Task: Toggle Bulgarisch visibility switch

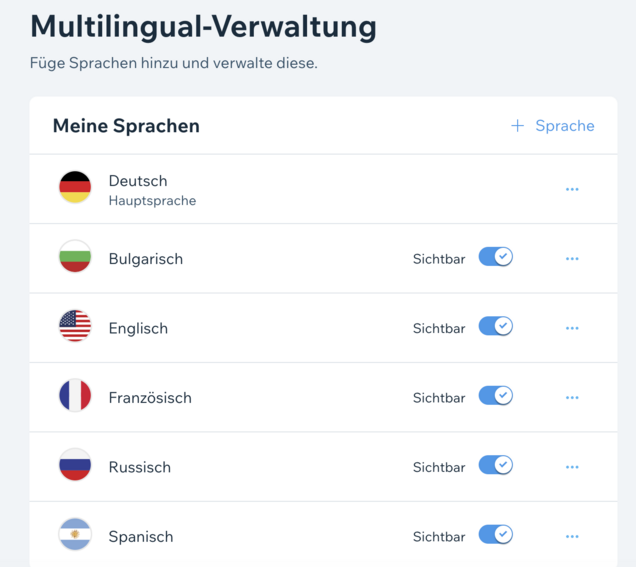Action: click(x=496, y=257)
